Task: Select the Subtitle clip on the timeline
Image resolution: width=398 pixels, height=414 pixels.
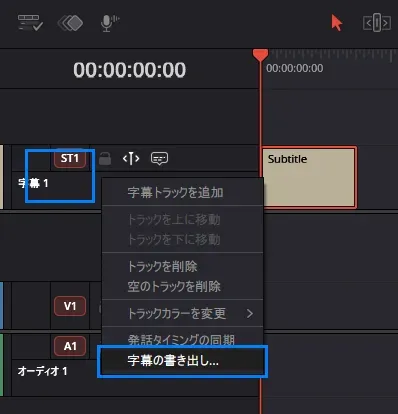Action: coord(309,177)
